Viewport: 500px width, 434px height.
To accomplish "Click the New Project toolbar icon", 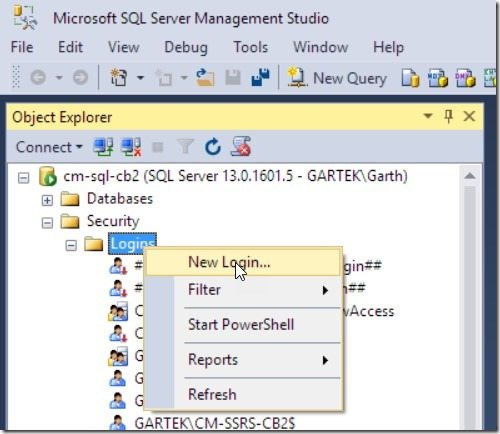I will (118, 78).
